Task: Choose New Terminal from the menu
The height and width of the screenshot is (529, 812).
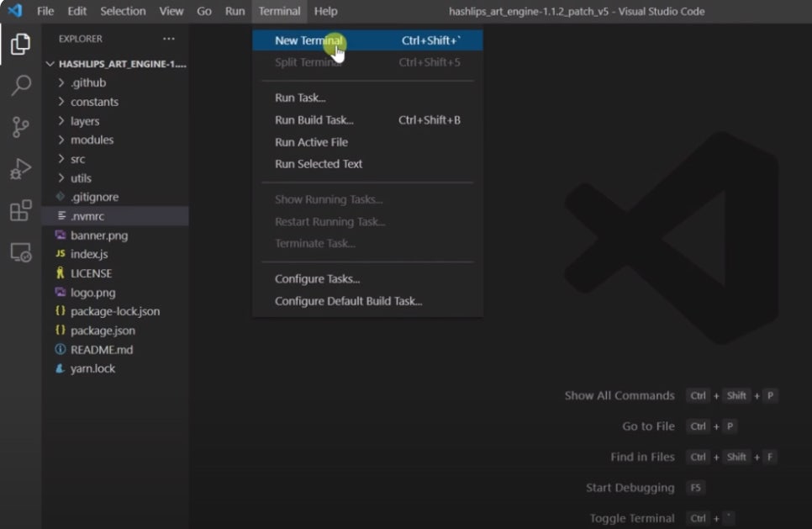Action: (367, 40)
